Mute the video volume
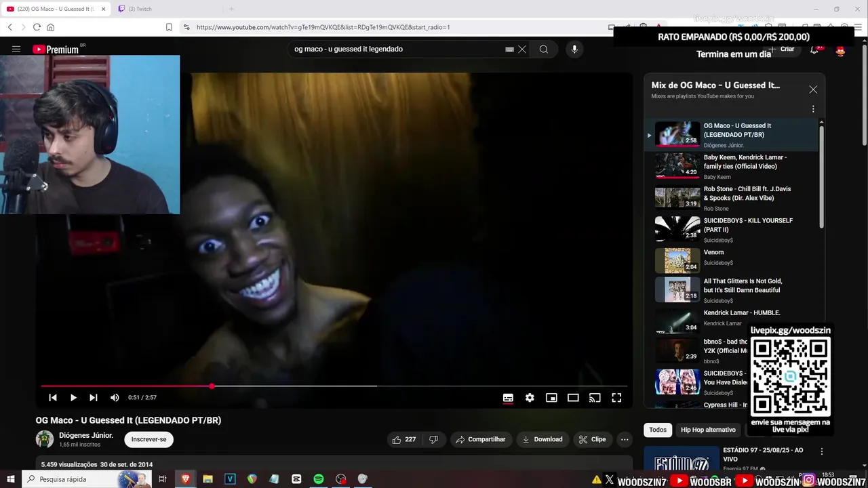The image size is (868, 488). tap(115, 398)
